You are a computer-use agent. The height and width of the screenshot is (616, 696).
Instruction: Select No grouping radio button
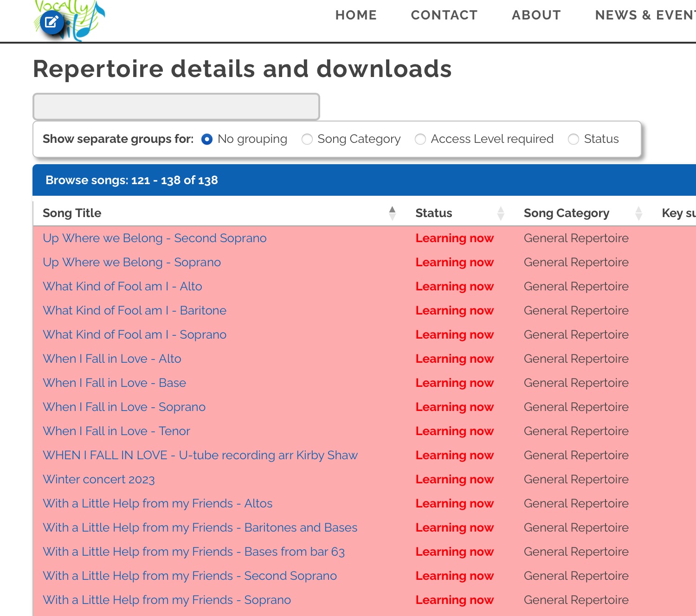[x=207, y=139]
